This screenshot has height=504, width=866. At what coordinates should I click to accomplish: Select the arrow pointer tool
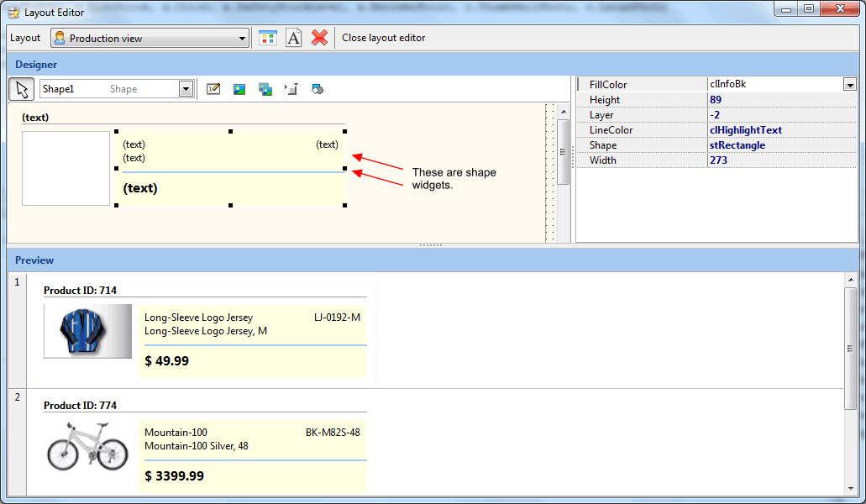(x=22, y=89)
